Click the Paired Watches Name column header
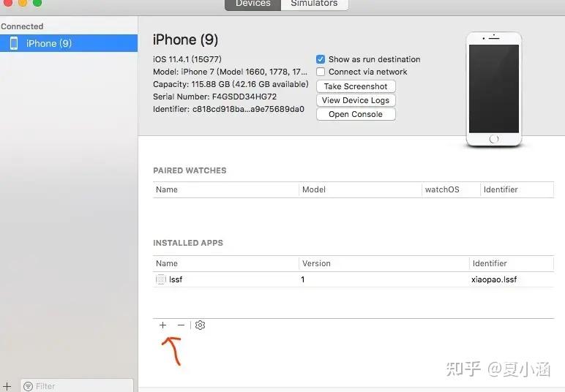 click(226, 189)
